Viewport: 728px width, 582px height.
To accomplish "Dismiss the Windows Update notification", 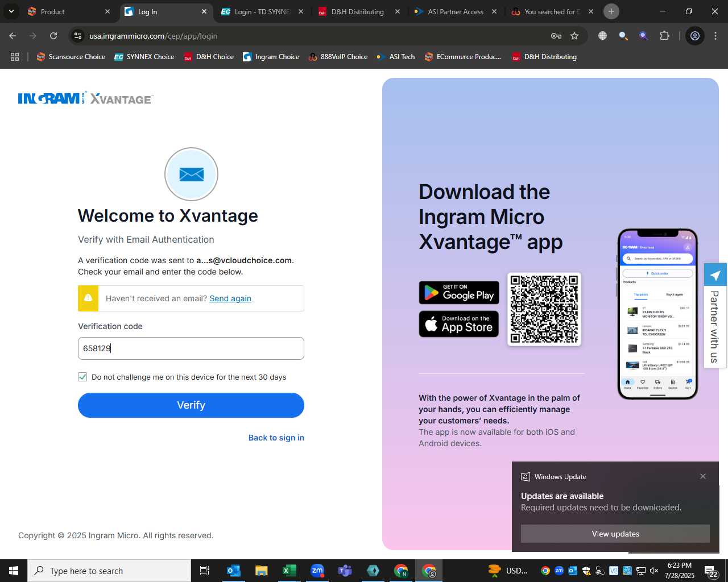I will pos(703,476).
